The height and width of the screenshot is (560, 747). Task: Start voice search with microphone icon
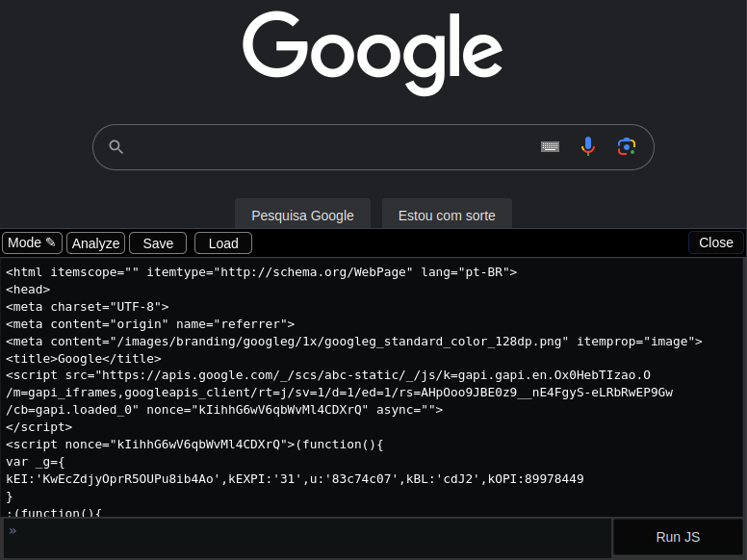pos(588,146)
